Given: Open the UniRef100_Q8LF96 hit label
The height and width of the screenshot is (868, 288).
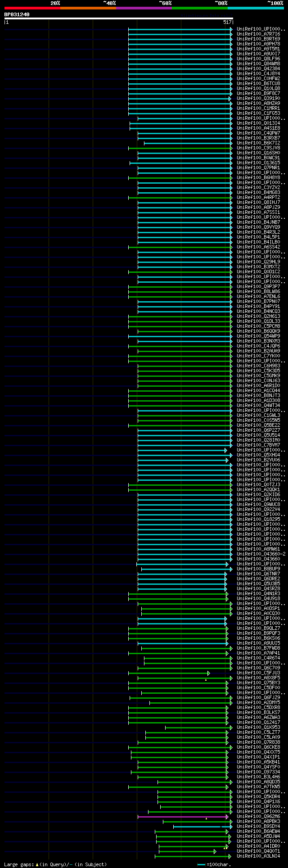Looking at the screenshot, I should (x=258, y=59).
